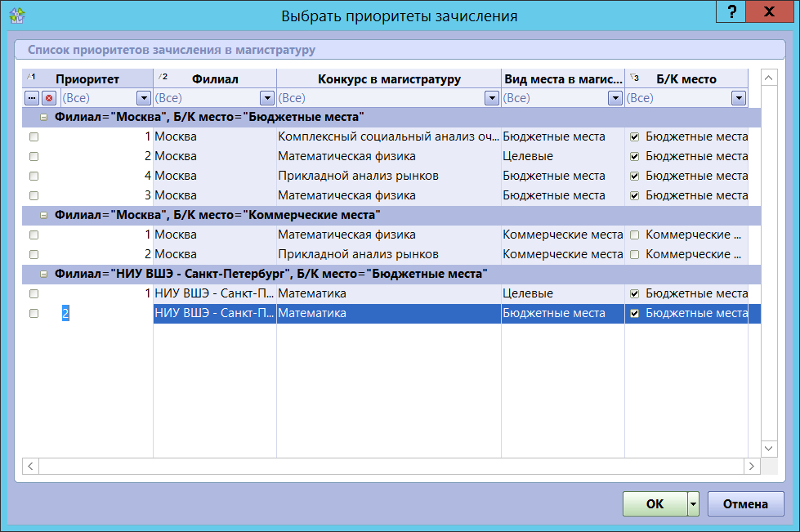Open the dropdown arrow beside ОК button

click(x=694, y=504)
